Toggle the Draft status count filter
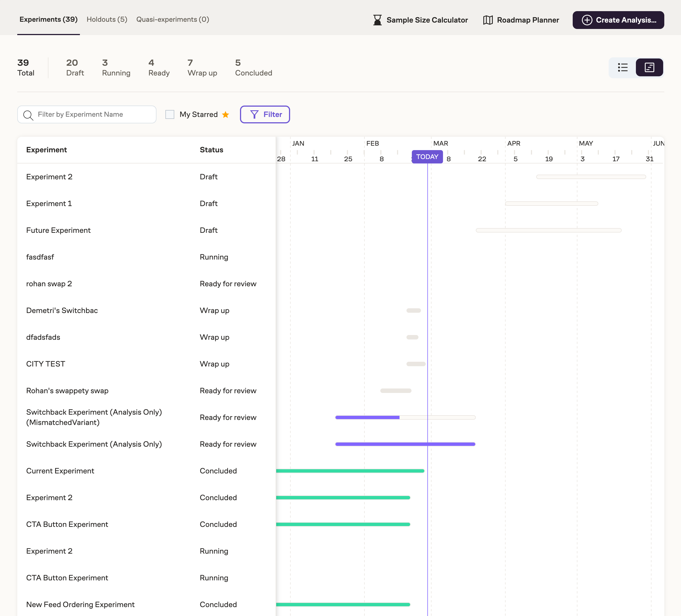 [75, 68]
